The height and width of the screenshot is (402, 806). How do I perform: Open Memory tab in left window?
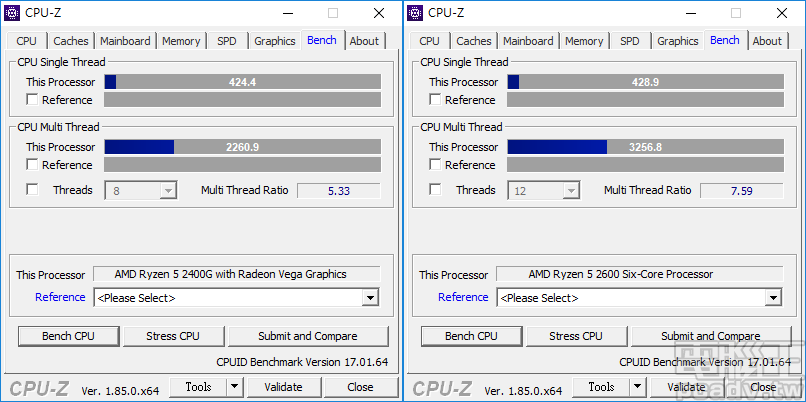(x=181, y=41)
